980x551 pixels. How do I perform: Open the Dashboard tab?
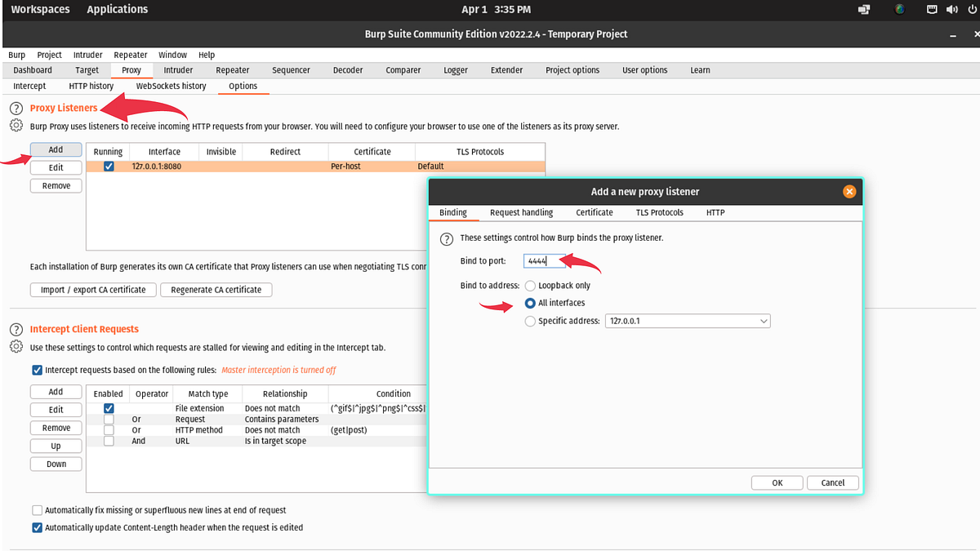(33, 69)
